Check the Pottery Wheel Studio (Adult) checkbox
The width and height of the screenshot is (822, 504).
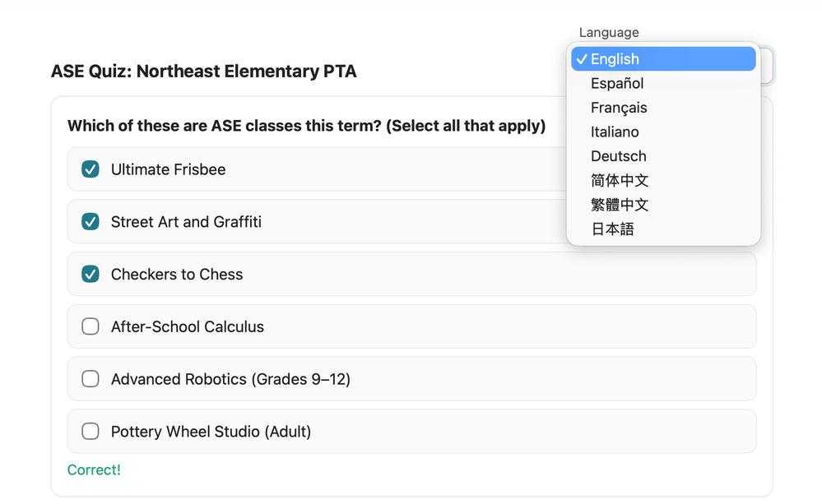[91, 432]
